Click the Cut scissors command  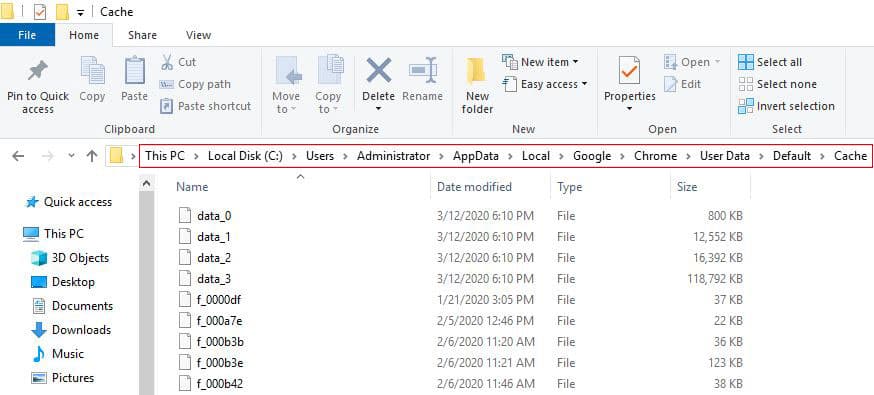pyautogui.click(x=178, y=62)
